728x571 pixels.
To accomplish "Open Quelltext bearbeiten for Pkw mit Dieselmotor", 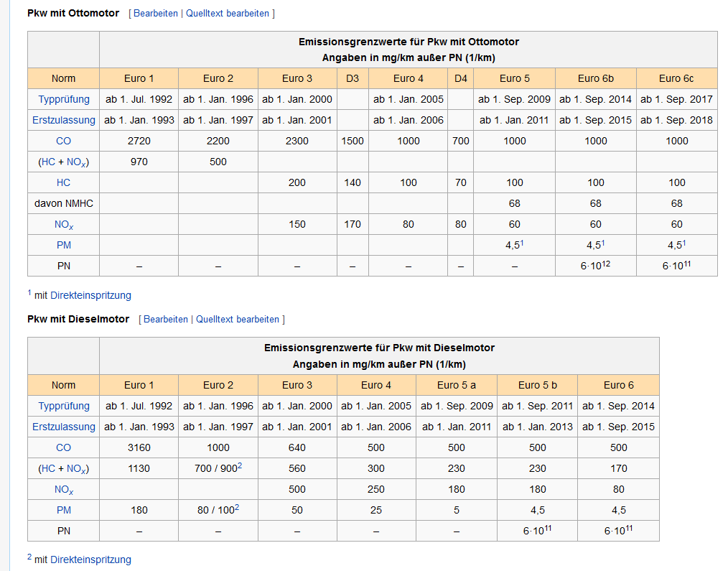I will [x=238, y=319].
